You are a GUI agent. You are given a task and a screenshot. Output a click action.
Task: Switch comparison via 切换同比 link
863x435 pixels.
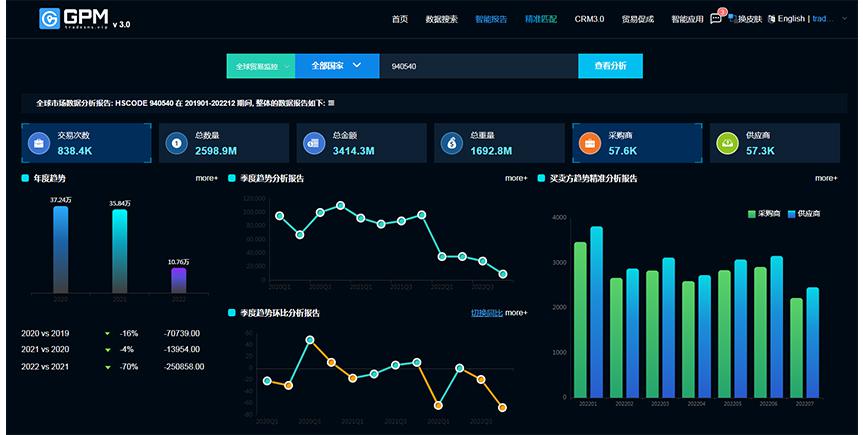(486, 313)
